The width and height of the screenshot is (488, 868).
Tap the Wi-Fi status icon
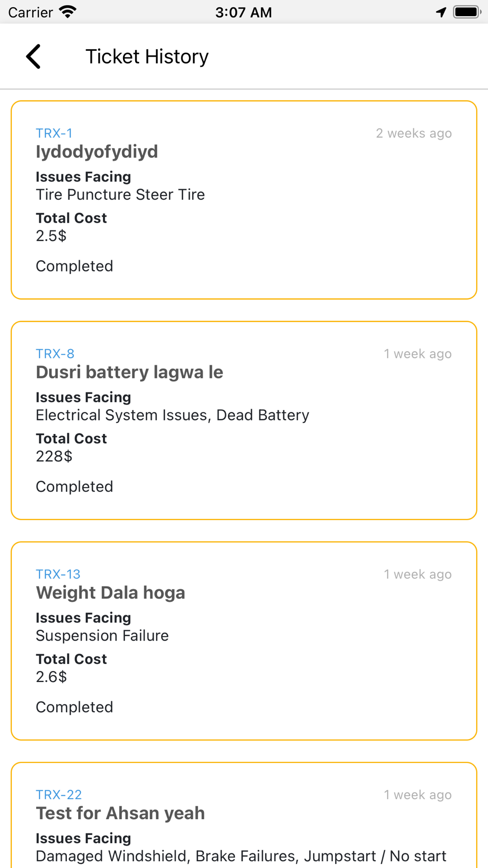point(68,12)
